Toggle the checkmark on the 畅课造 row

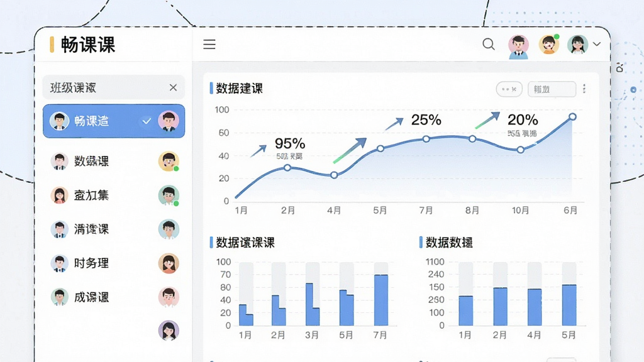click(x=147, y=121)
